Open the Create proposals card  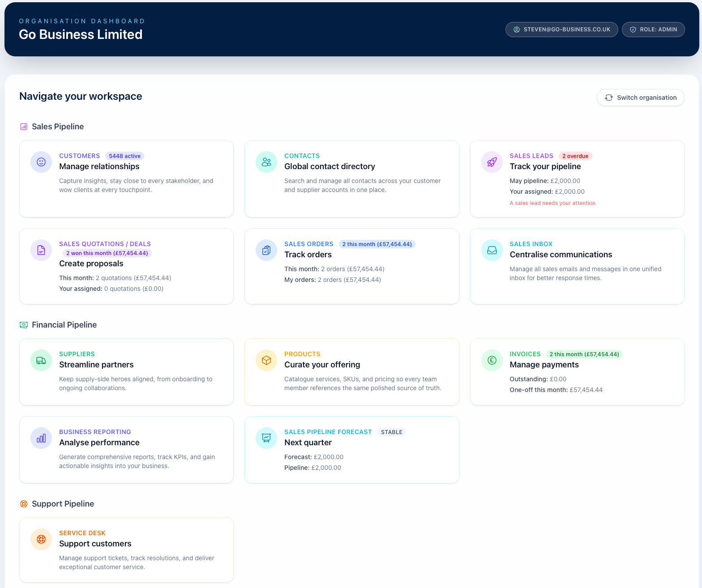click(126, 266)
